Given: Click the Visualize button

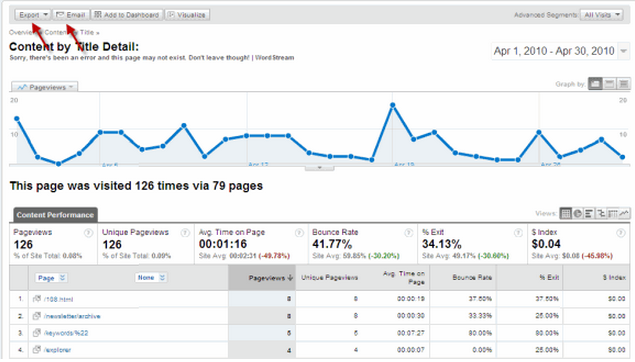Looking at the screenshot, I should tap(187, 15).
